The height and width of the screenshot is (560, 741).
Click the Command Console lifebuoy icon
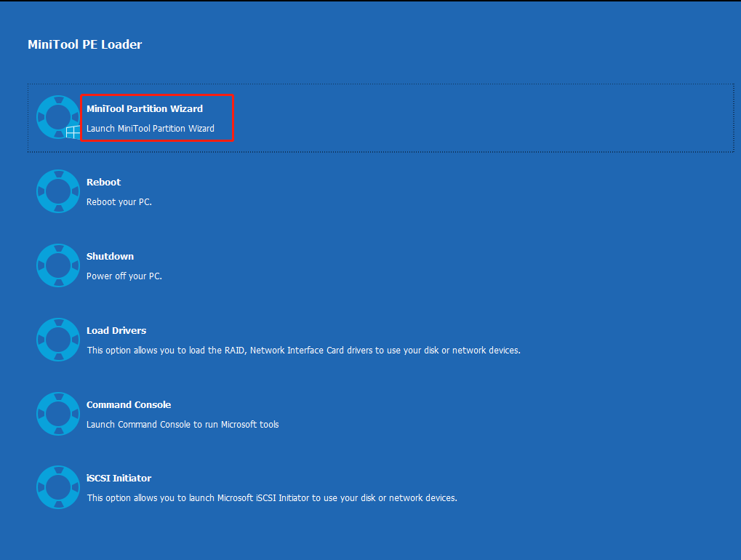tap(58, 414)
